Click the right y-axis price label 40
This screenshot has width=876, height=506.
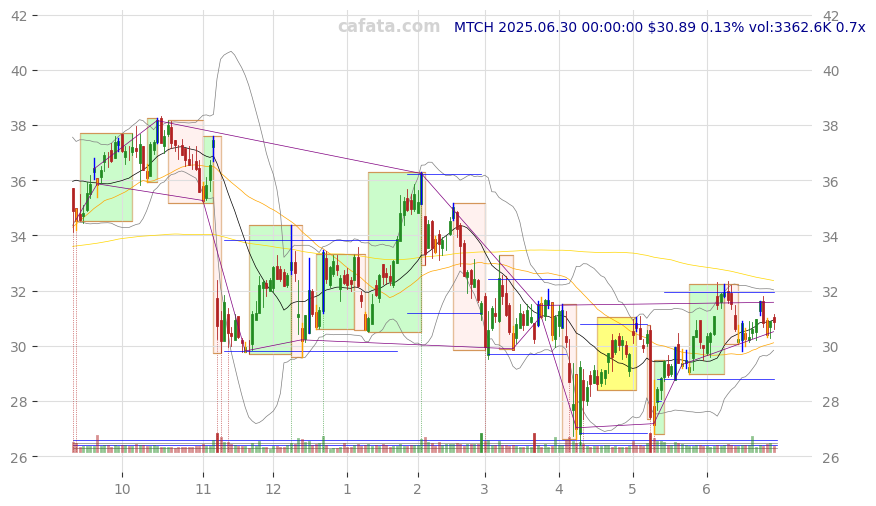click(831, 71)
